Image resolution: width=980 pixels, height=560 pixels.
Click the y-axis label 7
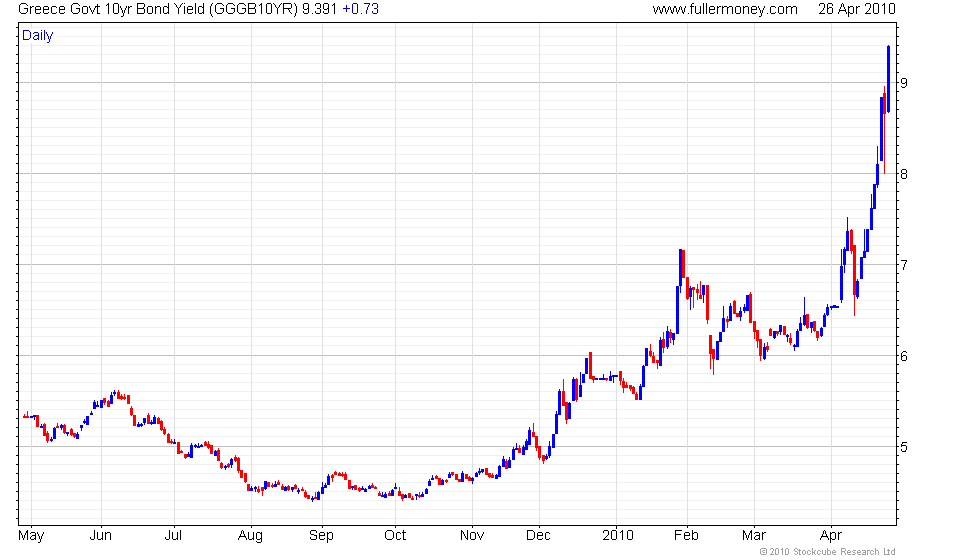(x=904, y=265)
